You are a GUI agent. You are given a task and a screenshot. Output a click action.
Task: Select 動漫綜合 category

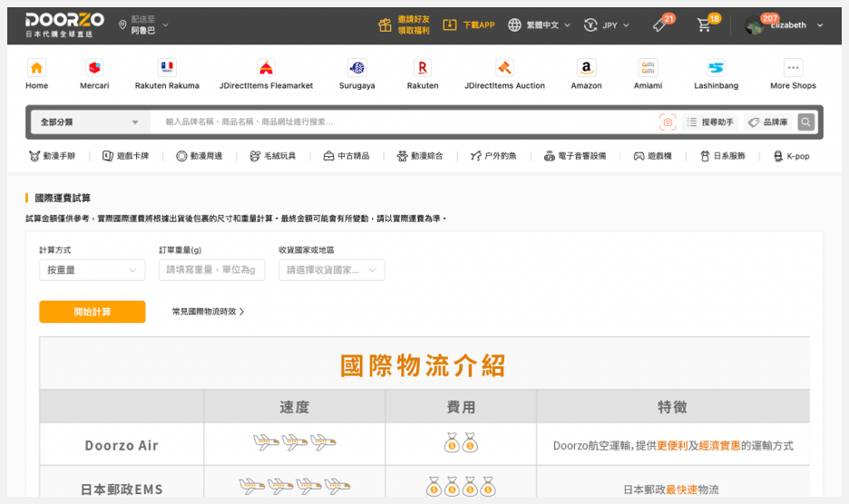click(x=420, y=156)
